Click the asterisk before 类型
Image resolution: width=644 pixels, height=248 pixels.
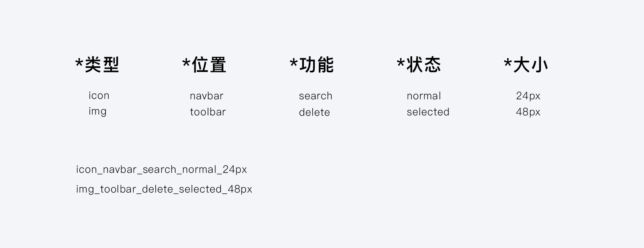pyautogui.click(x=79, y=64)
